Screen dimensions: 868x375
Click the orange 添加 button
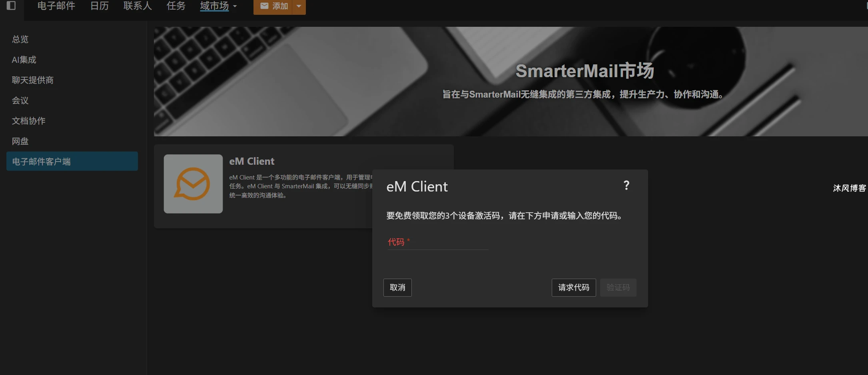(x=273, y=6)
